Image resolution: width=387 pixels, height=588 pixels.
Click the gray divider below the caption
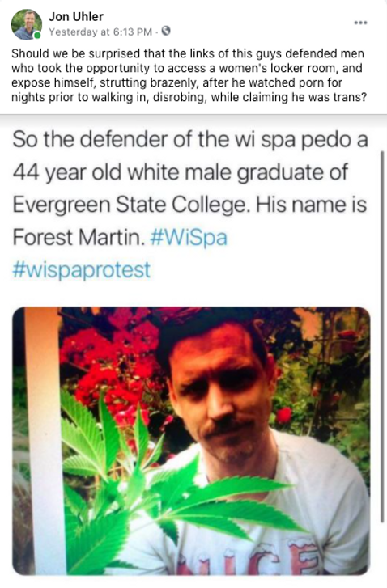click(193, 119)
